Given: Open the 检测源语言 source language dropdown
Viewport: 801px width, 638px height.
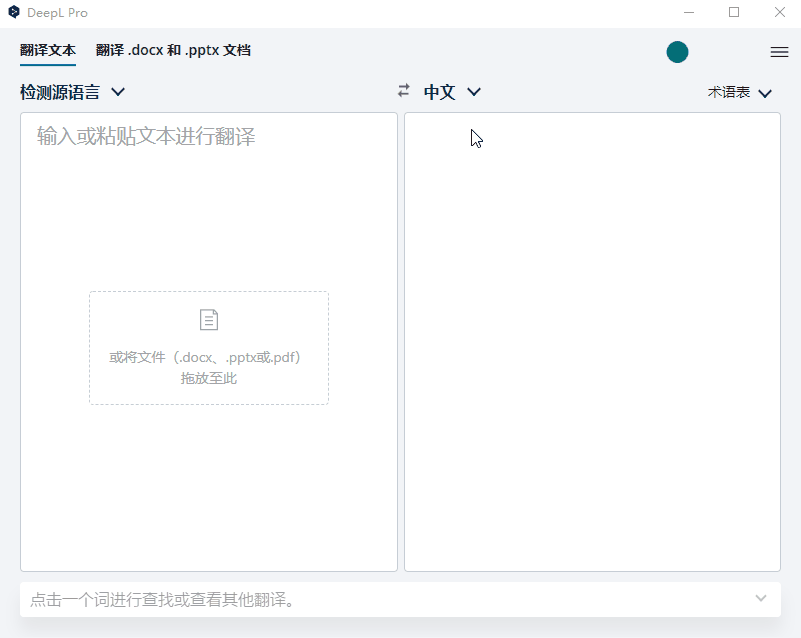Looking at the screenshot, I should [x=72, y=92].
